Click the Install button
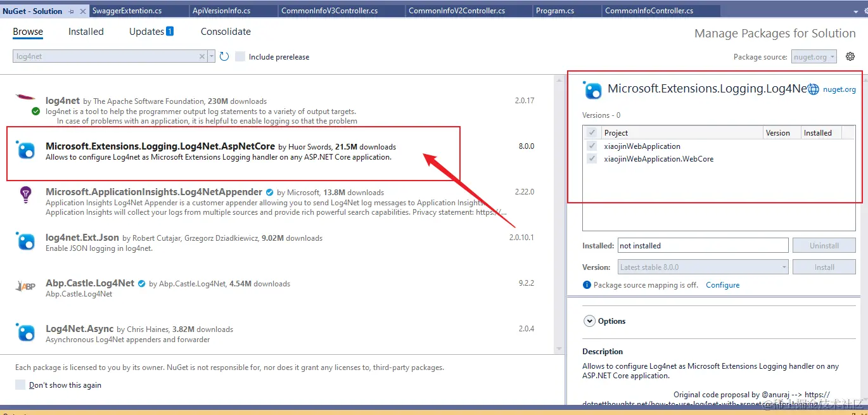Viewport: 868px width, 415px height. (x=824, y=267)
